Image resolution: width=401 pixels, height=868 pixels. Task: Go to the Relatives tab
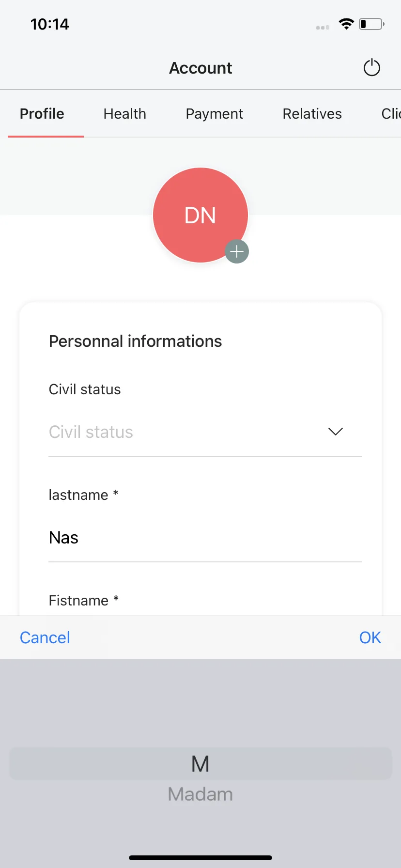coord(312,114)
